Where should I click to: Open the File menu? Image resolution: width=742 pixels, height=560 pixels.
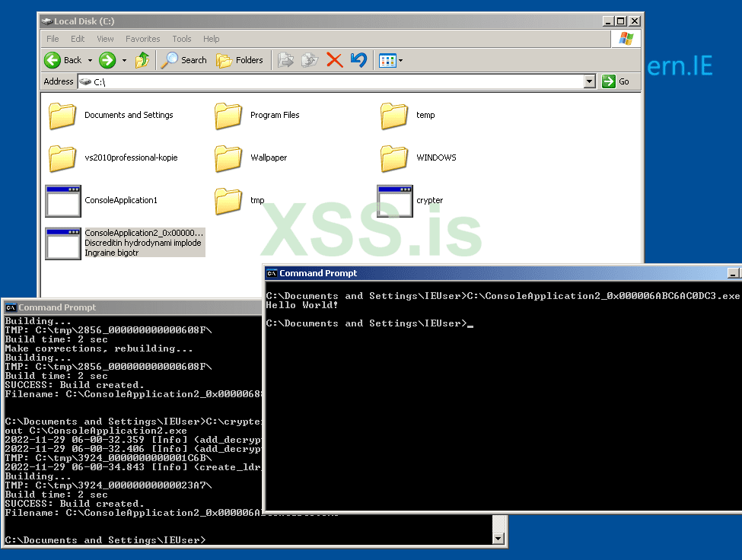pyautogui.click(x=53, y=39)
